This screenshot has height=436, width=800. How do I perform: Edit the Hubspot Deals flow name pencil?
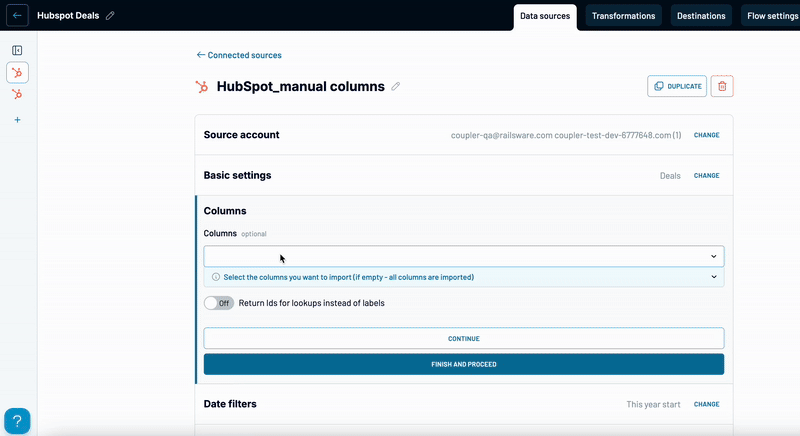click(x=110, y=16)
